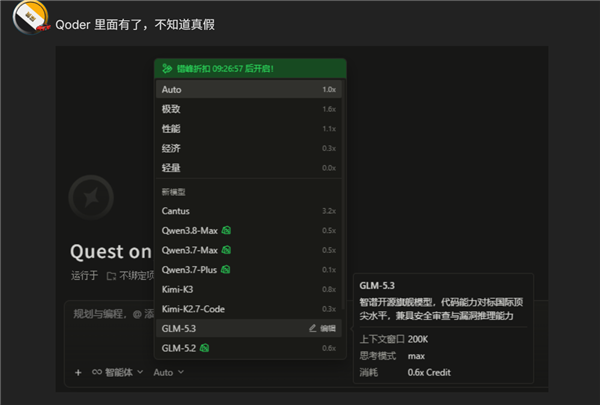Click the 错峰折扣 countdown banner text
Image resolution: width=600 pixels, height=405 pixels.
[225, 69]
